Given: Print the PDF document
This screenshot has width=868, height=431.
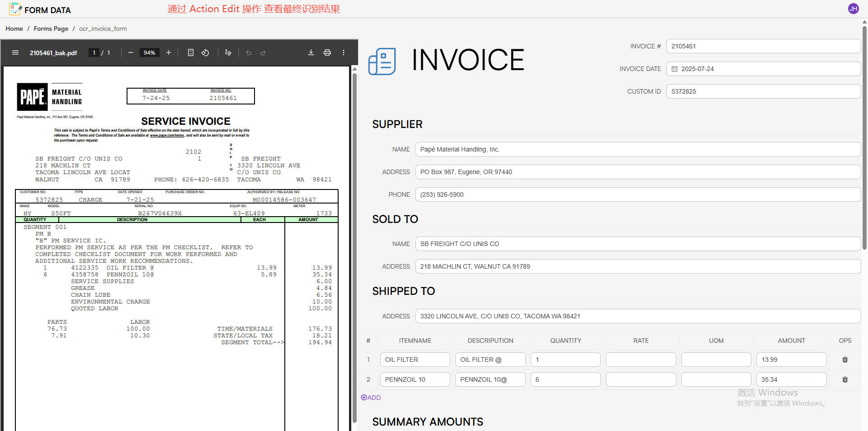Looking at the screenshot, I should click(x=327, y=52).
